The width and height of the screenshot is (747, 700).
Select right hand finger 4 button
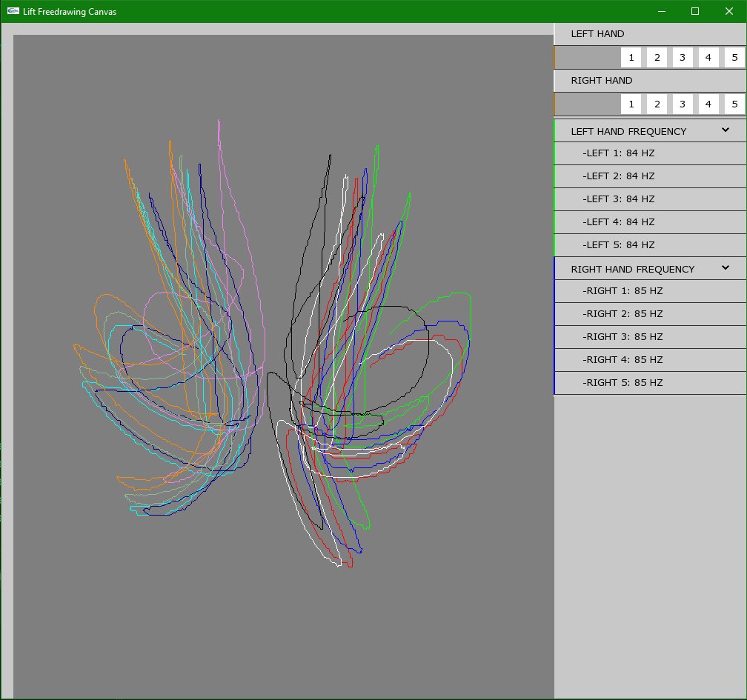click(708, 104)
